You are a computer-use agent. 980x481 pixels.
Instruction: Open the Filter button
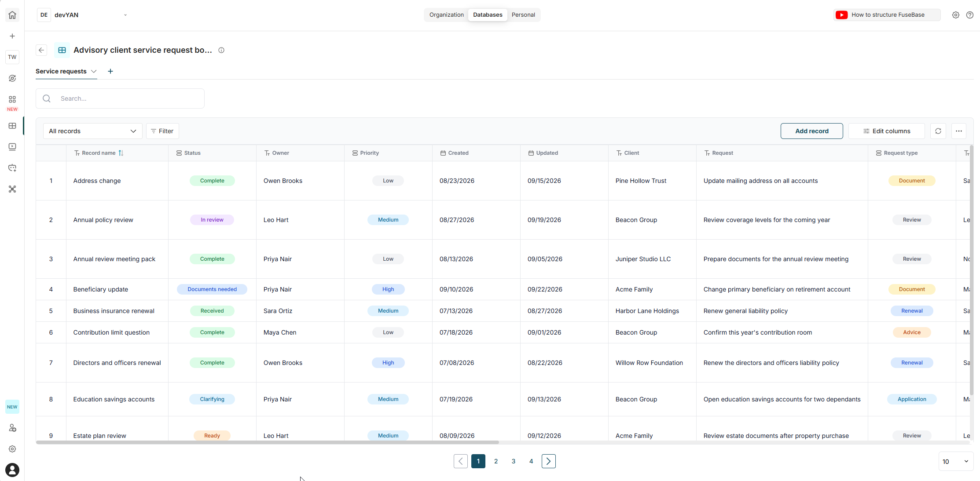[162, 131]
